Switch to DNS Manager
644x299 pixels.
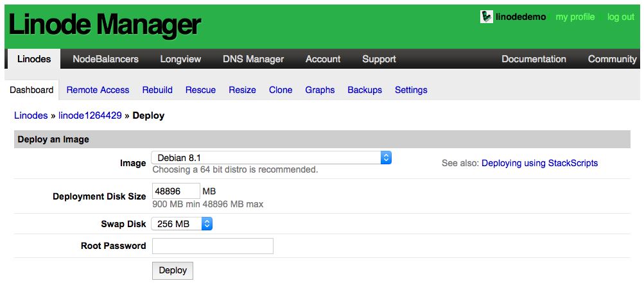click(x=254, y=59)
